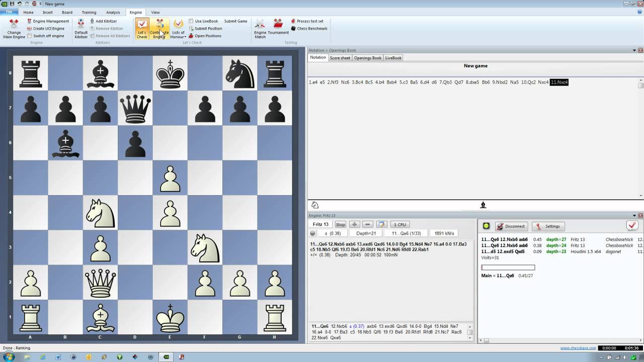Screen dimensions: 644x362
Task: Open Let's Check Settings
Action: tap(548, 226)
